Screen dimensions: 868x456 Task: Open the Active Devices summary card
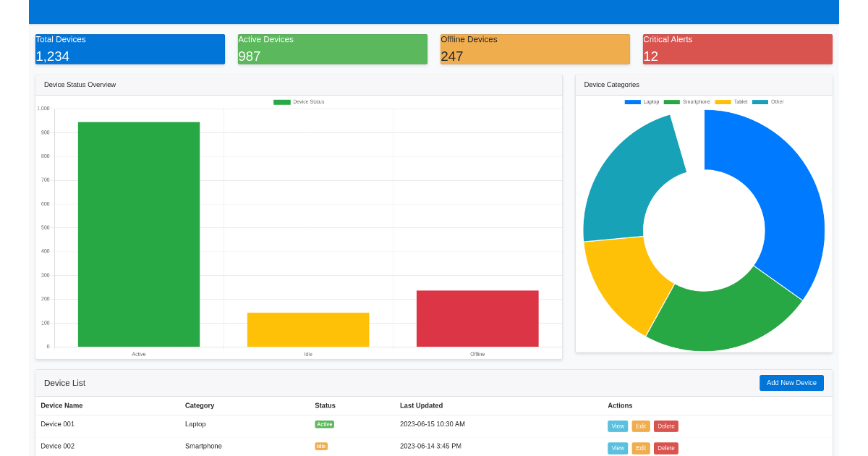tap(333, 49)
